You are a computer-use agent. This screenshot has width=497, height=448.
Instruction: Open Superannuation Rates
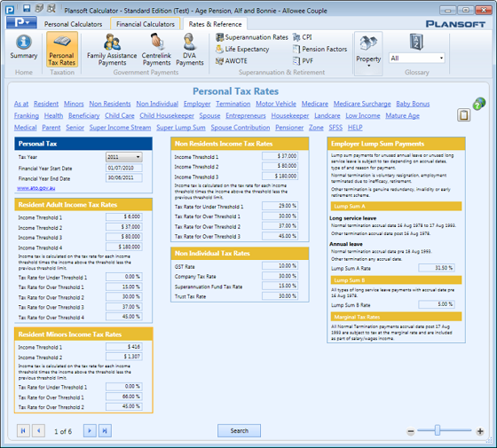(252, 37)
